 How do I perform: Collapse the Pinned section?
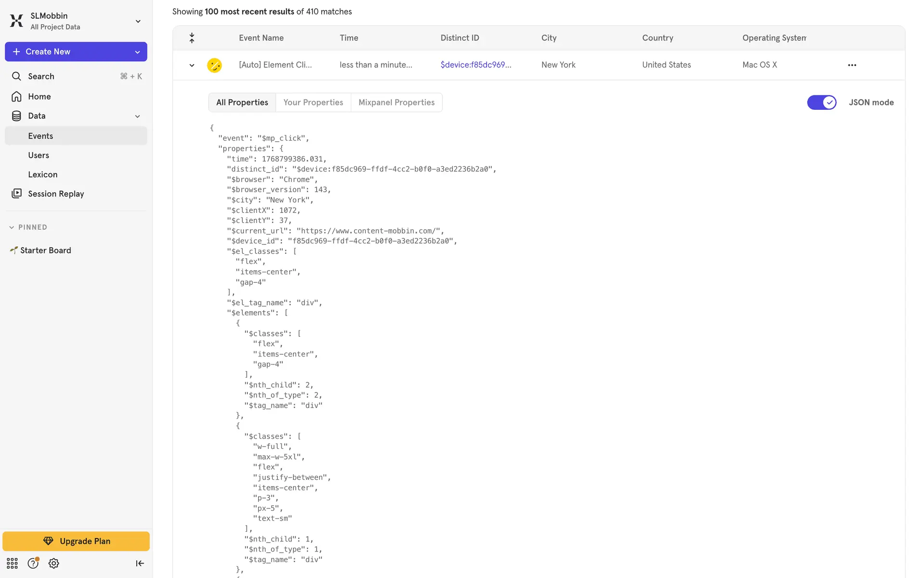12,227
